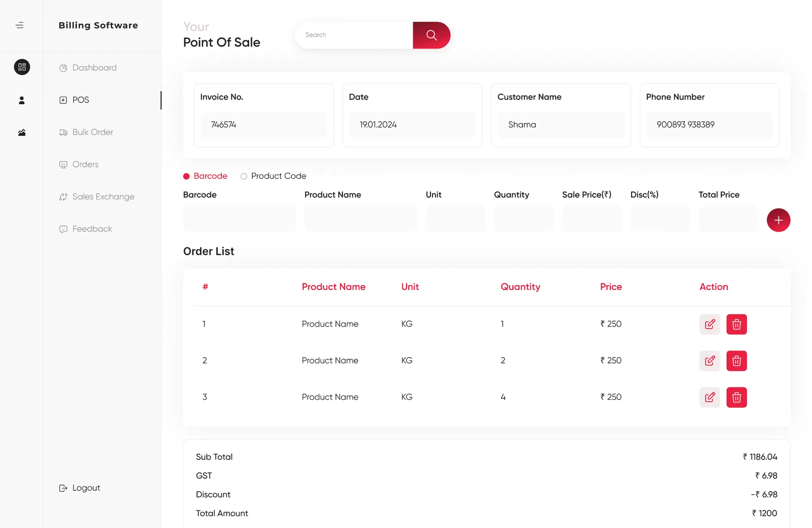
Task: Click the Search input field
Action: [354, 35]
